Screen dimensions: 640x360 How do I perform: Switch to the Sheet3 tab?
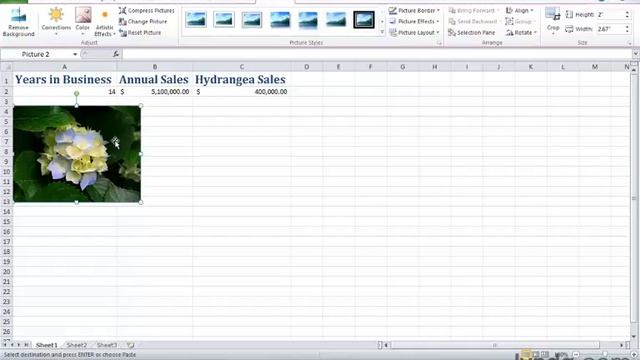pyautogui.click(x=107, y=345)
